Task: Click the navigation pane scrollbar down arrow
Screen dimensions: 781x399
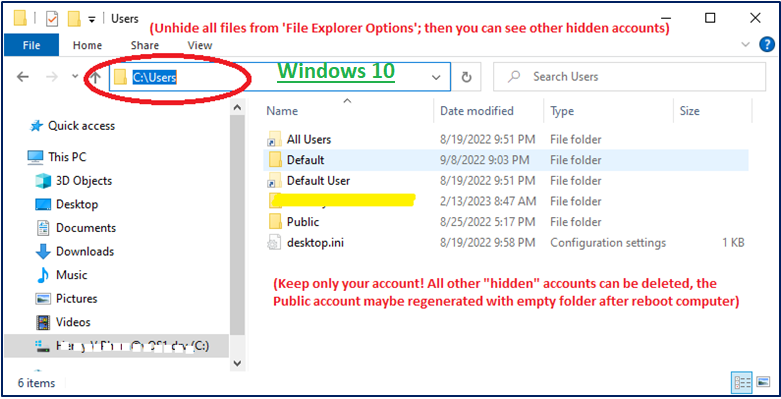Action: [x=237, y=364]
